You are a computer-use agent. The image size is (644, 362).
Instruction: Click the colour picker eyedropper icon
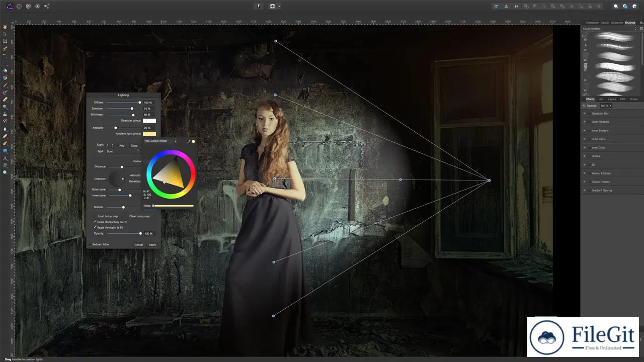189,141
